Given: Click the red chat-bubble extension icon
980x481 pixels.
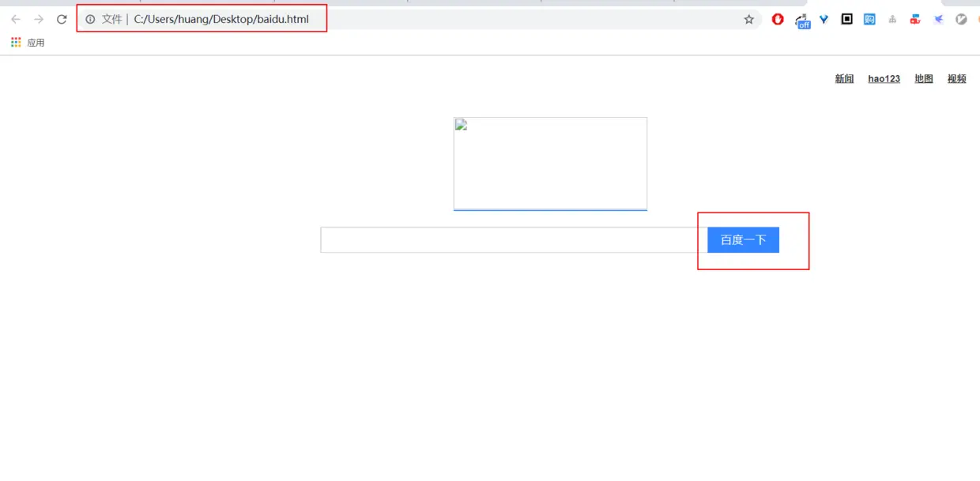Looking at the screenshot, I should point(914,19).
